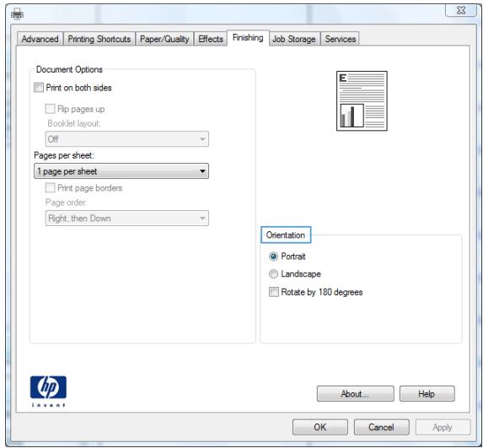Click the Pages per sheet label
This screenshot has width=483, height=448.
(64, 155)
